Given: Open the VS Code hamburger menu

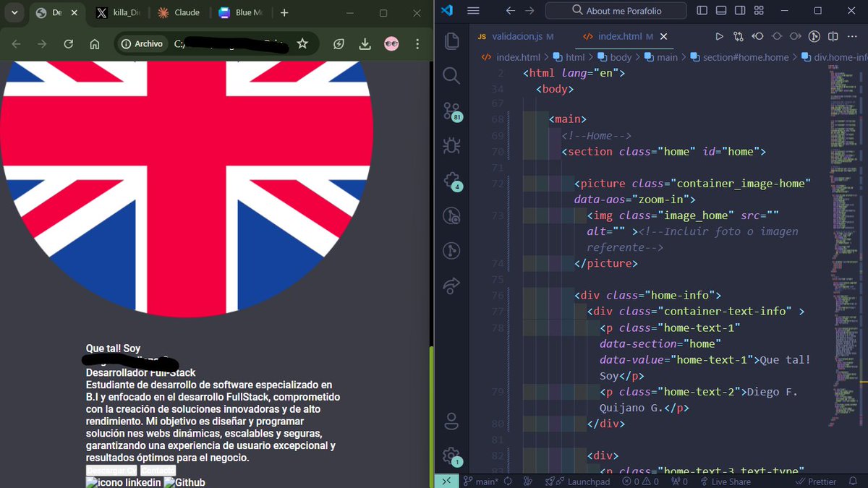Looking at the screenshot, I should click(474, 11).
